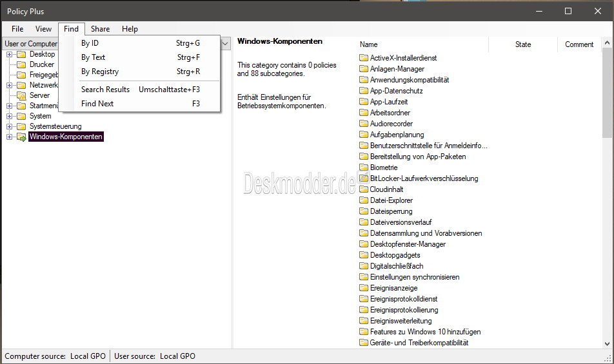Open the Share menu
The image size is (614, 364).
[x=100, y=28]
